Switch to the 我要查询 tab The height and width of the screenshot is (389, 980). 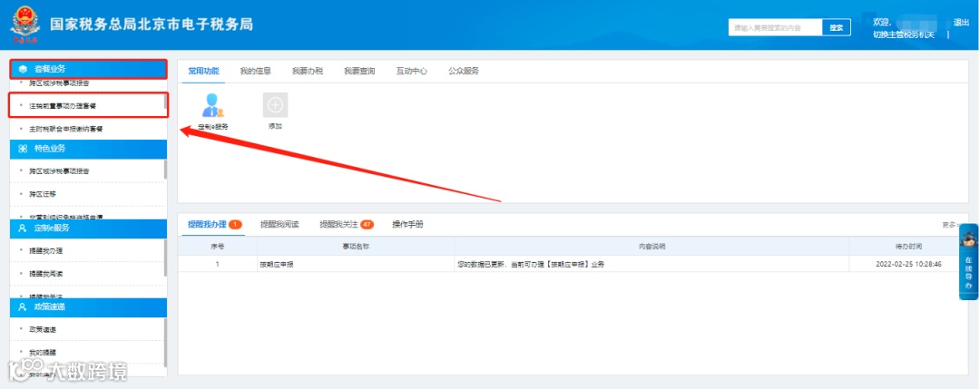point(359,71)
